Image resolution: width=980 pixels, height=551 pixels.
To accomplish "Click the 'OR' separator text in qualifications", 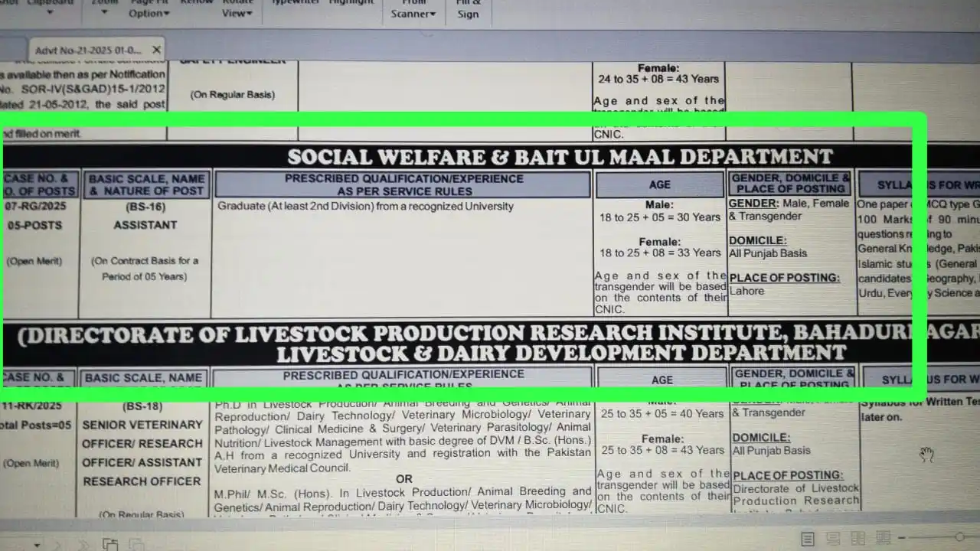I will coord(404,479).
